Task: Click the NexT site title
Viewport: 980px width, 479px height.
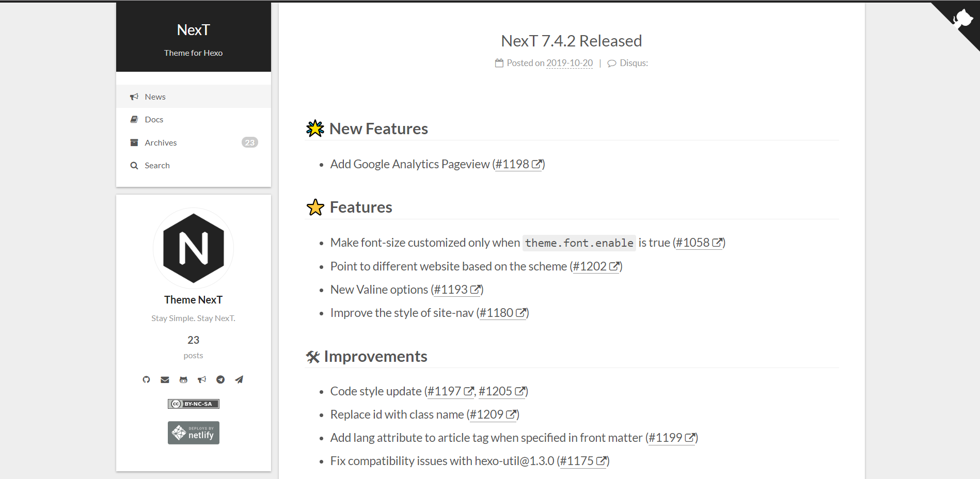Action: 193,30
